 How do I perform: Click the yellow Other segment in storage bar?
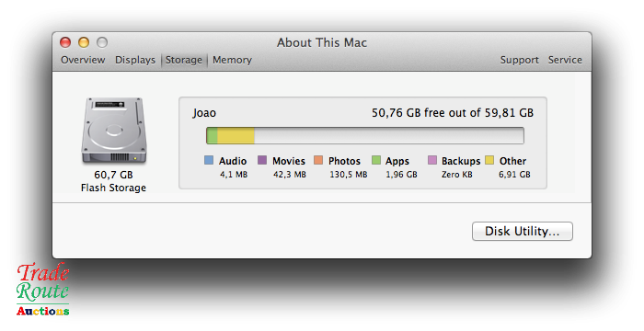pyautogui.click(x=236, y=135)
